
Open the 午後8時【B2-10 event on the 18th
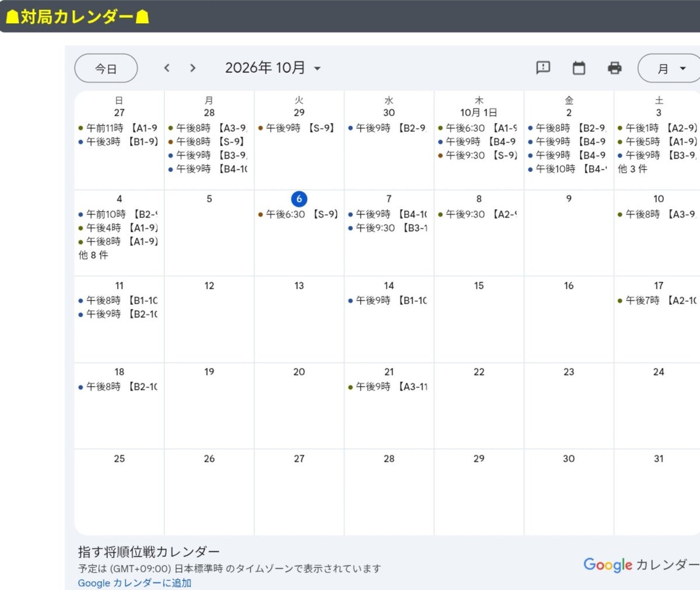click(x=119, y=387)
